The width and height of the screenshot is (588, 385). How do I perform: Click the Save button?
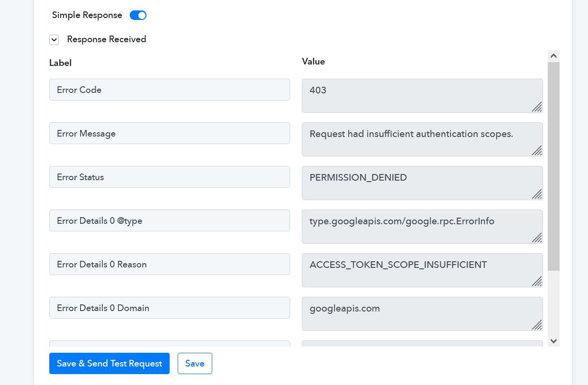pyautogui.click(x=195, y=363)
